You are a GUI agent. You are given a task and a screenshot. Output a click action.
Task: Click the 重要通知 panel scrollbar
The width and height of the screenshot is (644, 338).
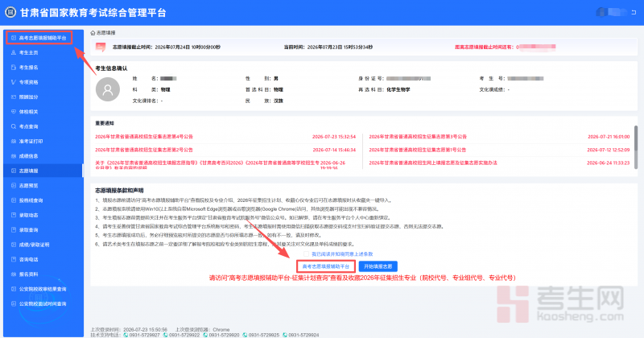click(636, 146)
